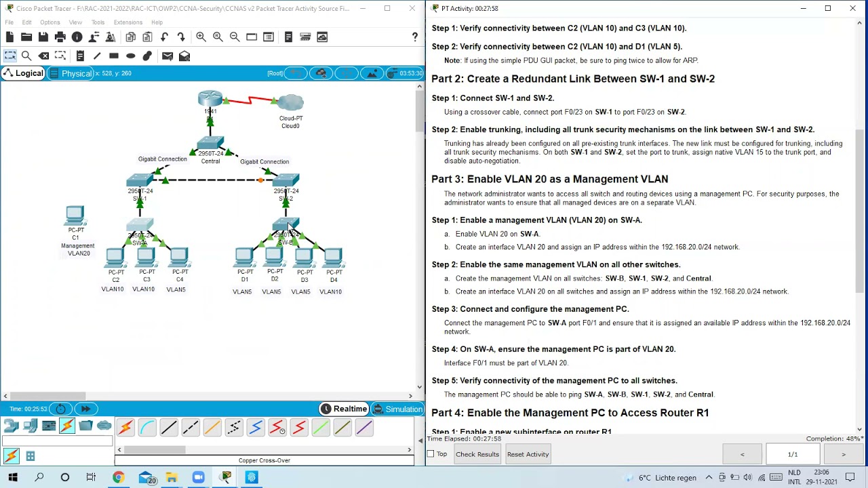This screenshot has width=868, height=488.
Task: Select PC D4 on the canvas
Action: 333,258
